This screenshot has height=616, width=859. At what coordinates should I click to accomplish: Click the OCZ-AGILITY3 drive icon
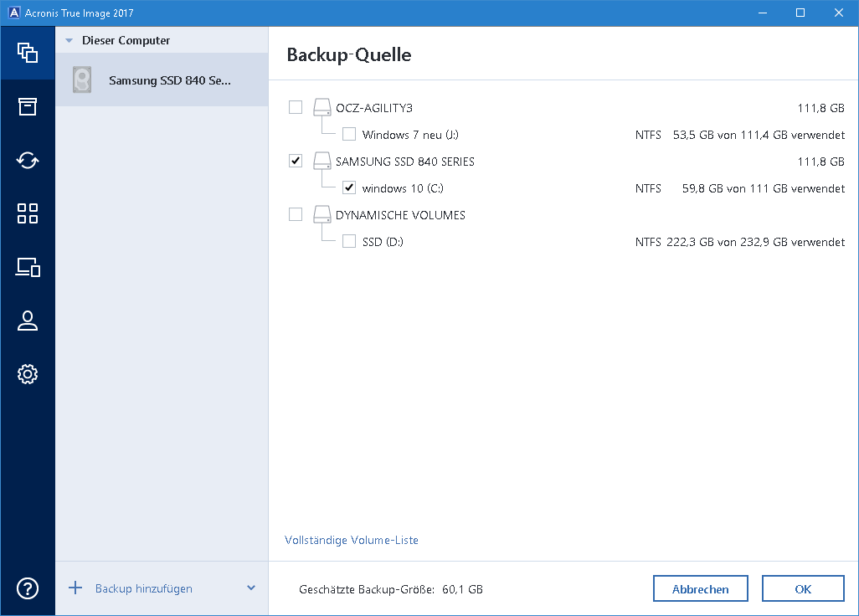pos(322,107)
